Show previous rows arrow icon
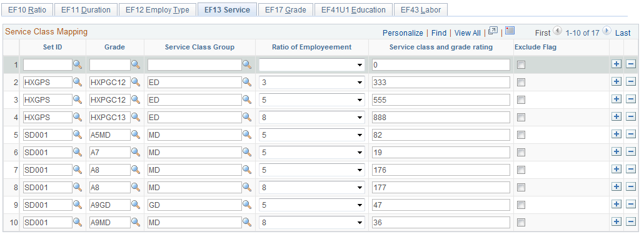 557,31
